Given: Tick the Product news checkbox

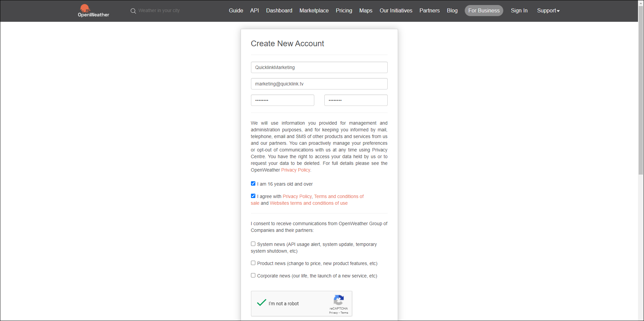Looking at the screenshot, I should (x=253, y=263).
